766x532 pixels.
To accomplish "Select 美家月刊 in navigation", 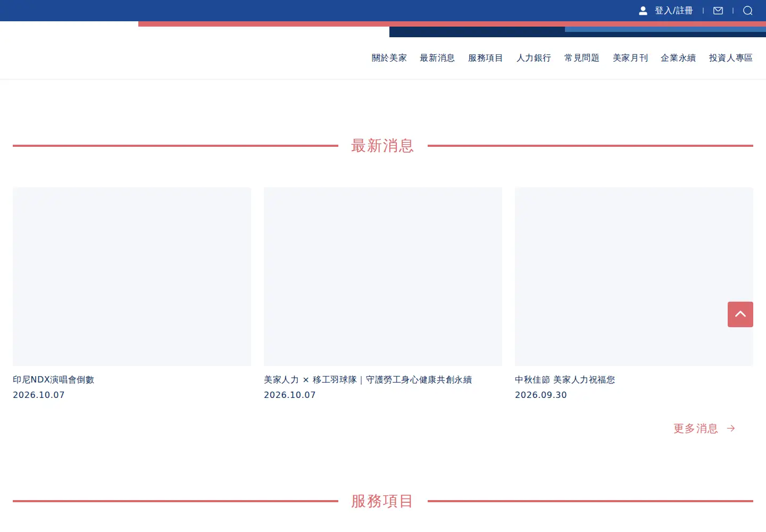I will (630, 57).
